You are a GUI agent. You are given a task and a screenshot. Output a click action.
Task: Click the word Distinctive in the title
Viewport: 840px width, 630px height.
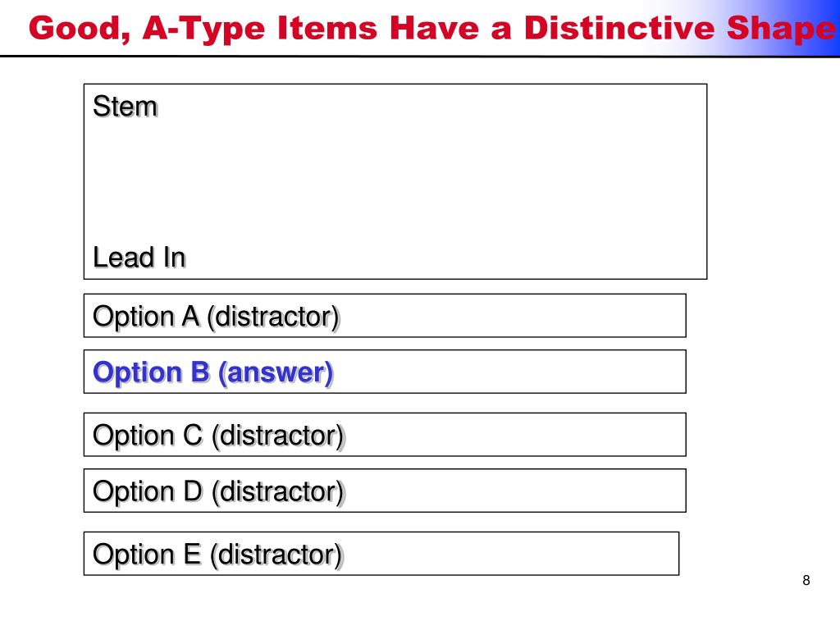tap(619, 27)
